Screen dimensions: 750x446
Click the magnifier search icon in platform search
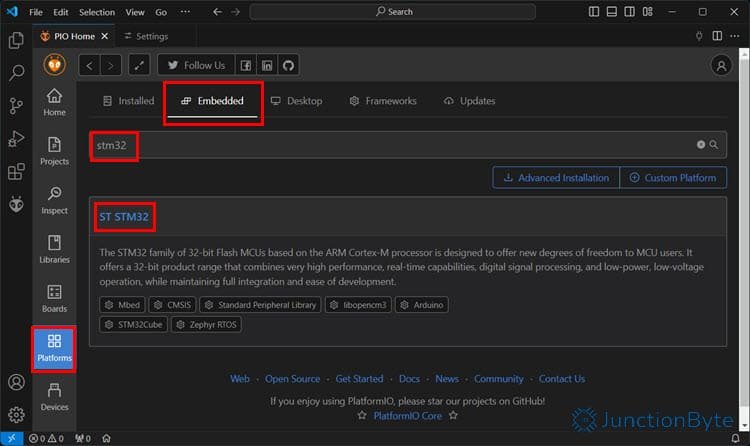[x=714, y=145]
